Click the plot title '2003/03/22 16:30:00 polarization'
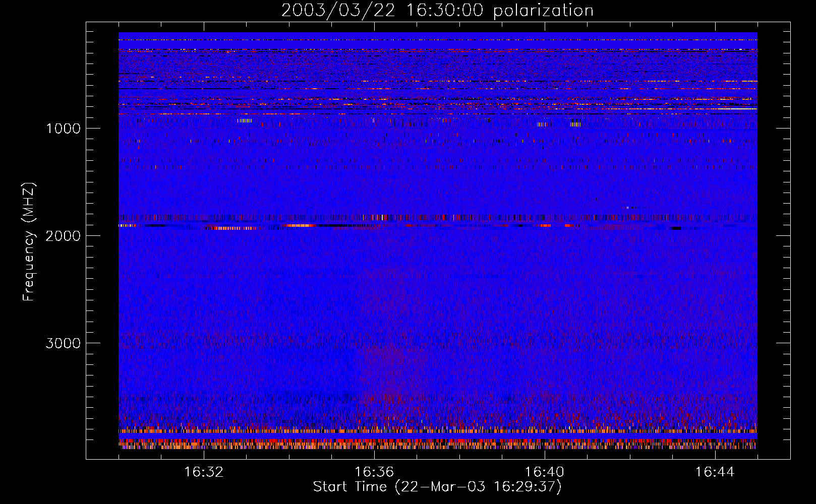Viewport: 816px width, 504px height. pos(437,11)
